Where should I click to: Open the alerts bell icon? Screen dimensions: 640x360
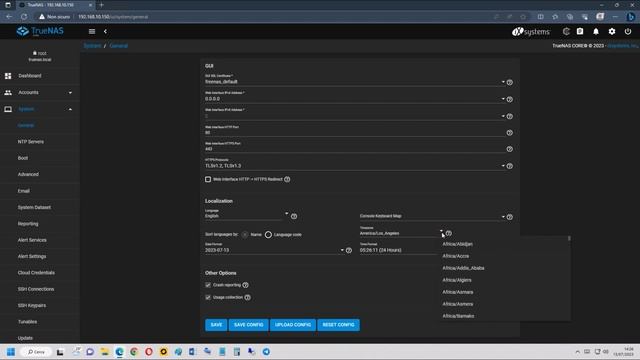596,31
